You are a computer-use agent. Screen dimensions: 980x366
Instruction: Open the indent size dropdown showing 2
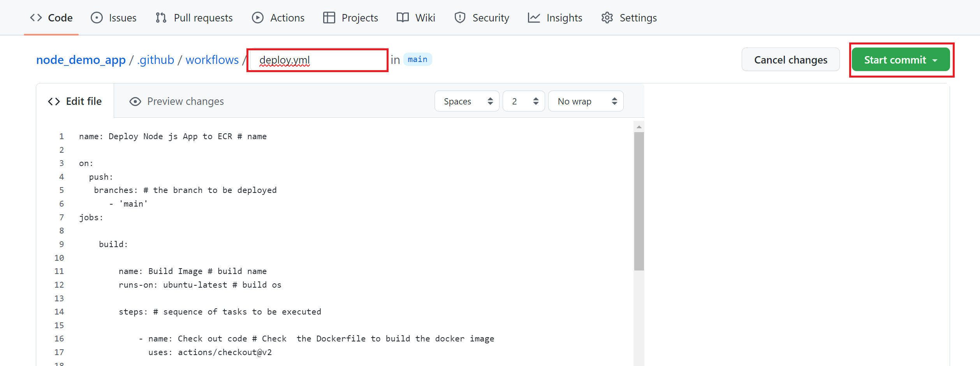click(524, 101)
